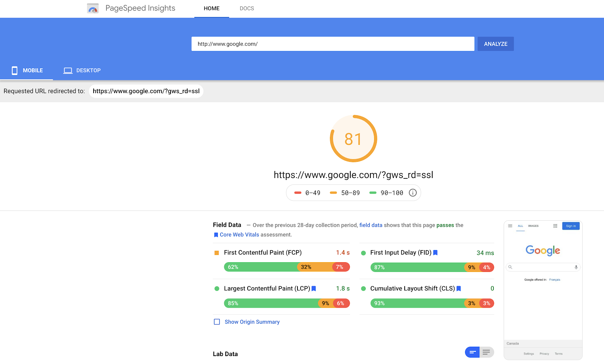Click the 34 ms FID value
This screenshot has width=604, height=364.
tap(485, 253)
